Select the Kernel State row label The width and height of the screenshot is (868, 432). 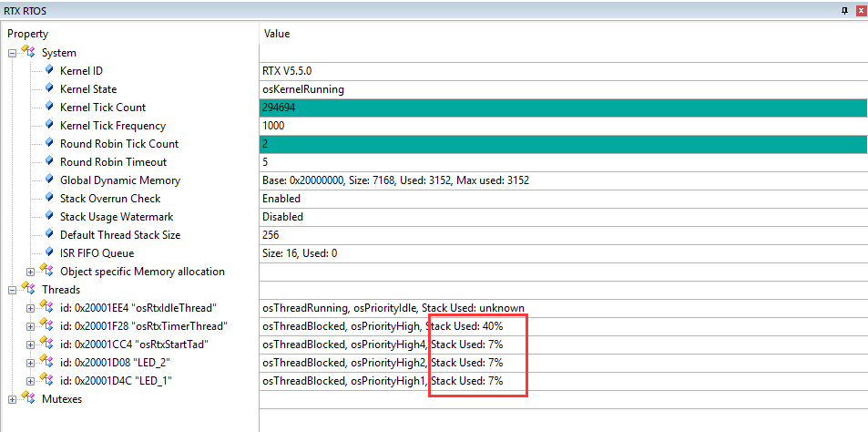pyautogui.click(x=88, y=89)
